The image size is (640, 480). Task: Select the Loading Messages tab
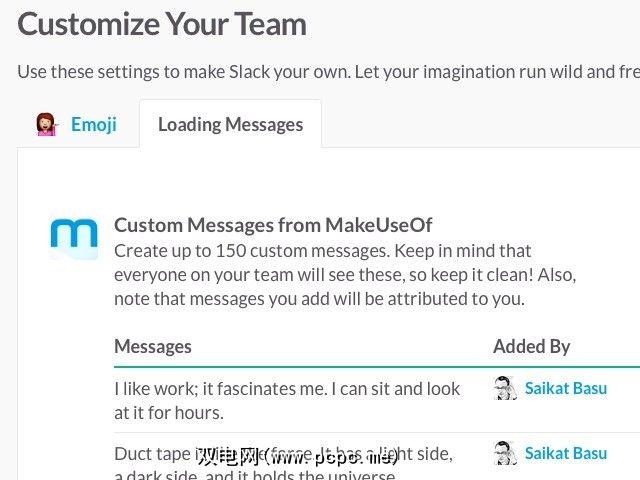click(x=230, y=125)
